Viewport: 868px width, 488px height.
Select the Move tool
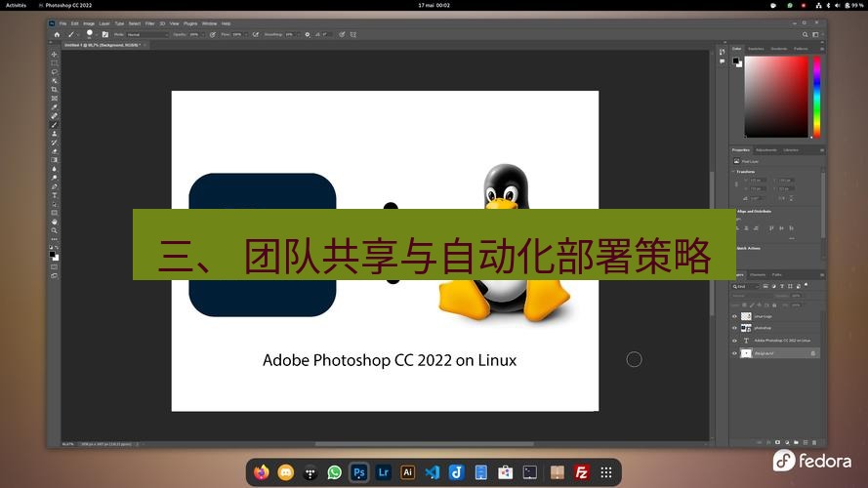tap(55, 55)
